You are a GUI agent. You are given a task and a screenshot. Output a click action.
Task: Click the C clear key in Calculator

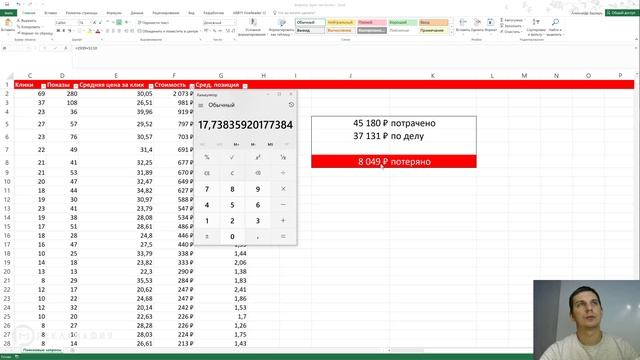[232, 173]
